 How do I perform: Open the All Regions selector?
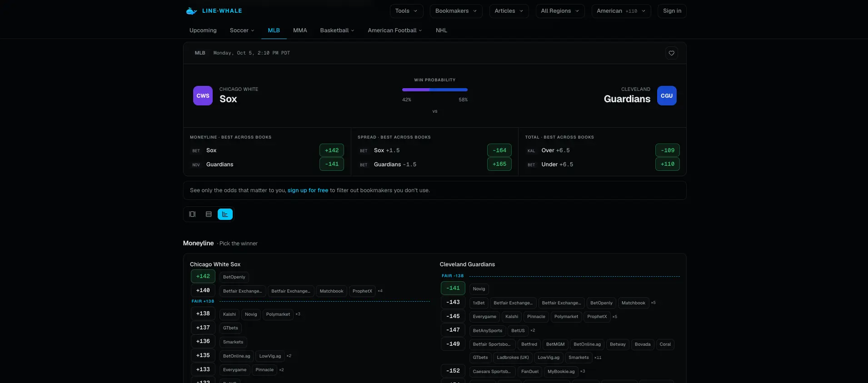[x=560, y=11]
